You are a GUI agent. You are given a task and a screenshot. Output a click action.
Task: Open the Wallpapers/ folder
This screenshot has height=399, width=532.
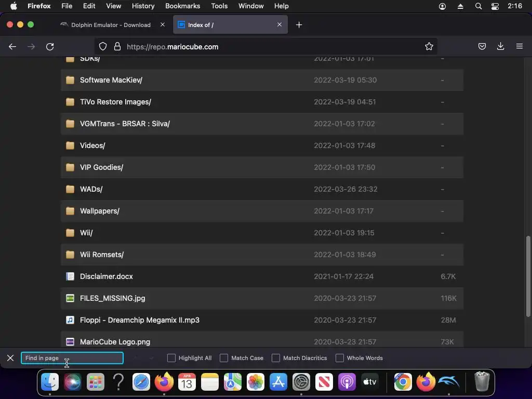pos(99,211)
